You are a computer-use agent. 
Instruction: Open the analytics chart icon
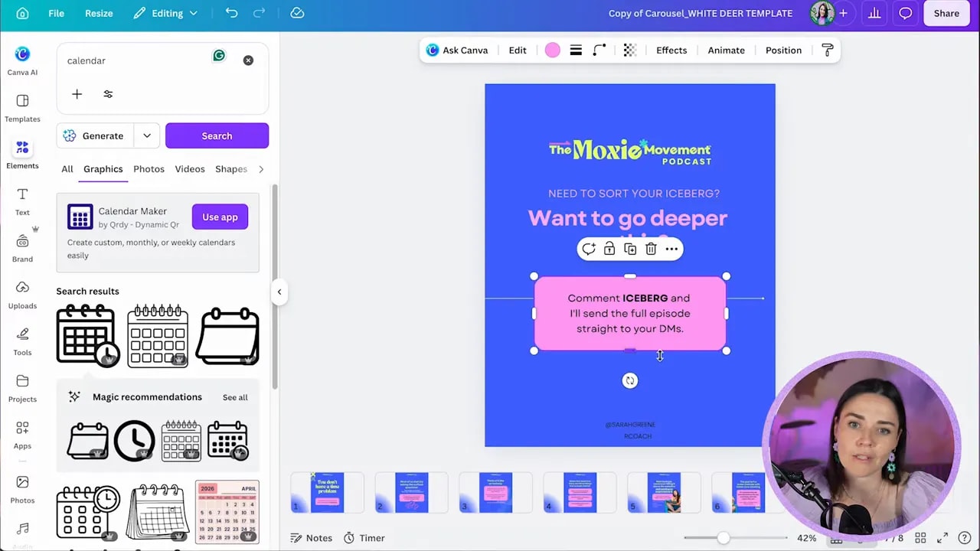874,13
